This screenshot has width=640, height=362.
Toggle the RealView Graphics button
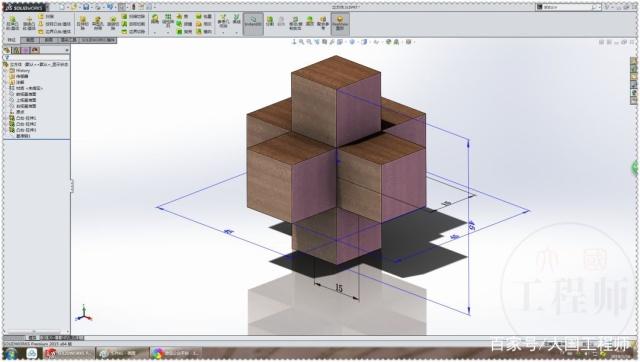pos(340,23)
